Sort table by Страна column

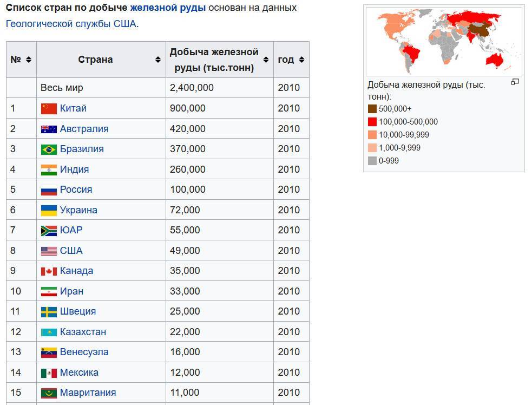[157, 60]
